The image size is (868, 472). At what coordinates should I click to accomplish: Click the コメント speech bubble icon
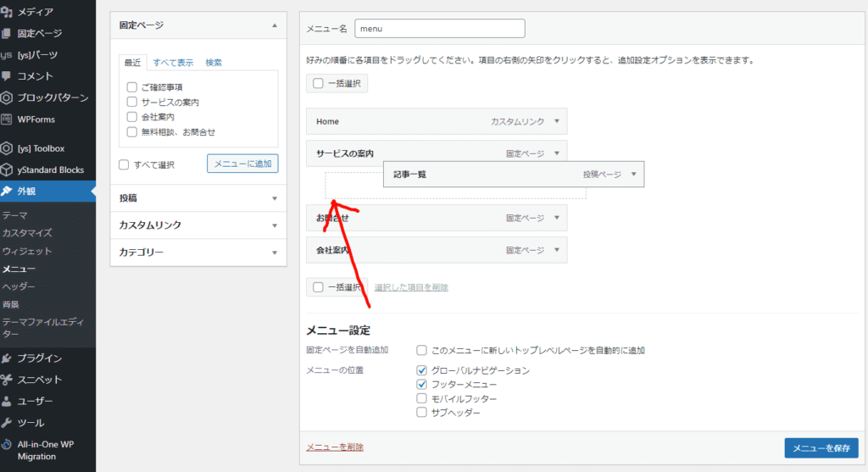click(x=6, y=75)
